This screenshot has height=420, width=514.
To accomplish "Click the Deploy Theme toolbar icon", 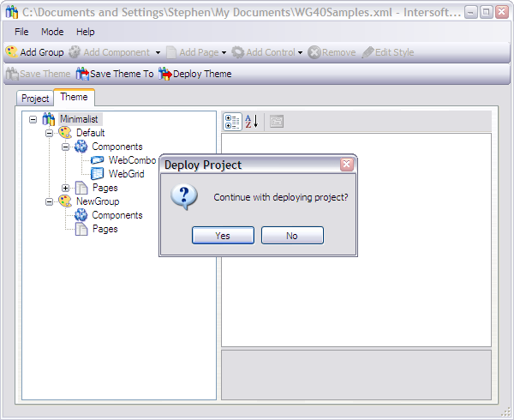I will (165, 74).
